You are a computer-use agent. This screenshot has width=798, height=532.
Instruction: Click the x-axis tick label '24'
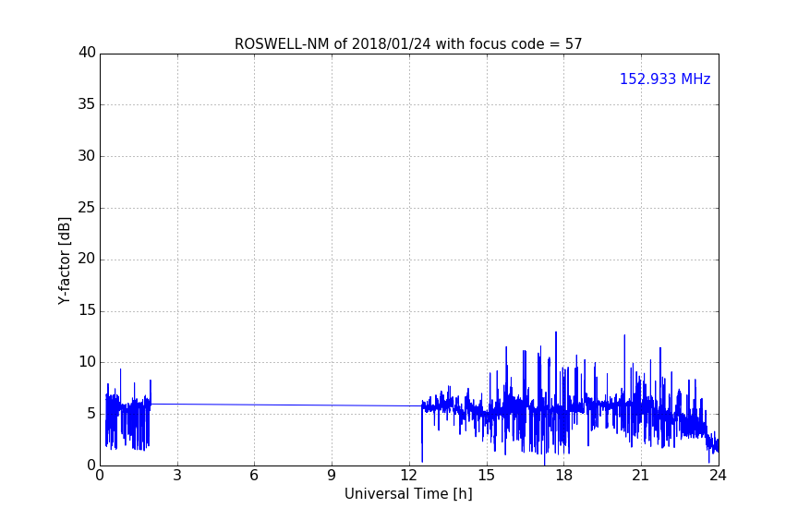tap(718, 476)
